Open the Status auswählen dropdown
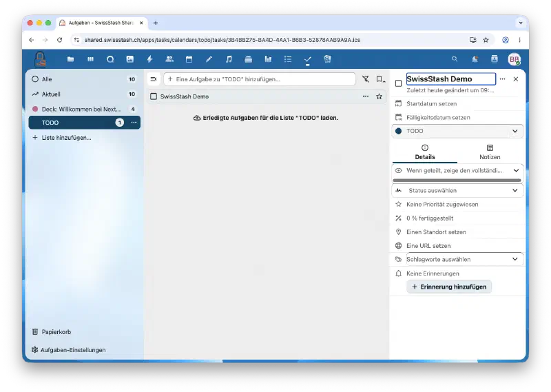This screenshot has width=551, height=392. point(457,191)
